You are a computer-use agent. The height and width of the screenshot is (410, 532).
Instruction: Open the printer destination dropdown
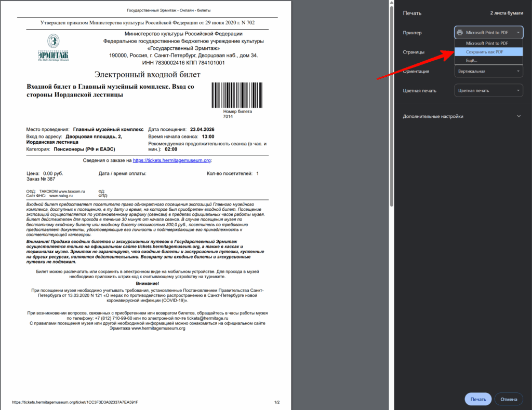(488, 33)
